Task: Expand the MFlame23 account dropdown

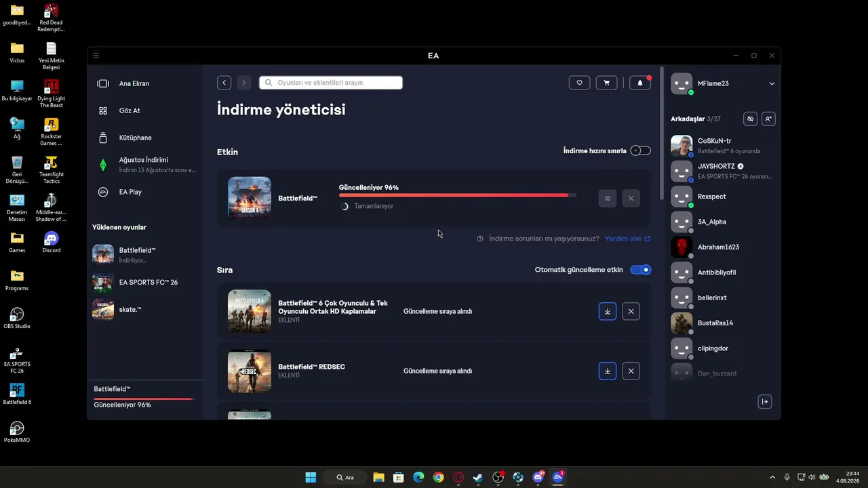Action: coord(772,83)
